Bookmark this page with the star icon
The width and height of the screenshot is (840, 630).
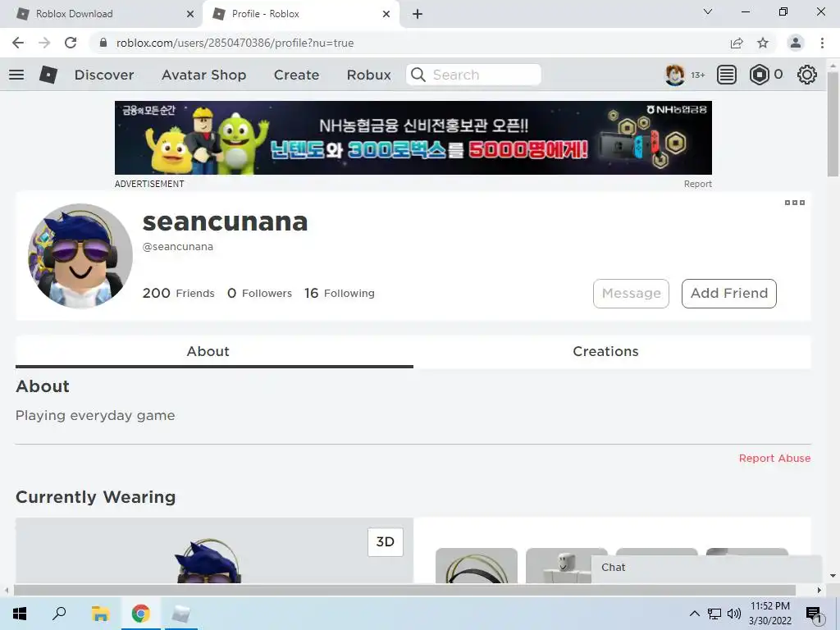[x=763, y=43]
